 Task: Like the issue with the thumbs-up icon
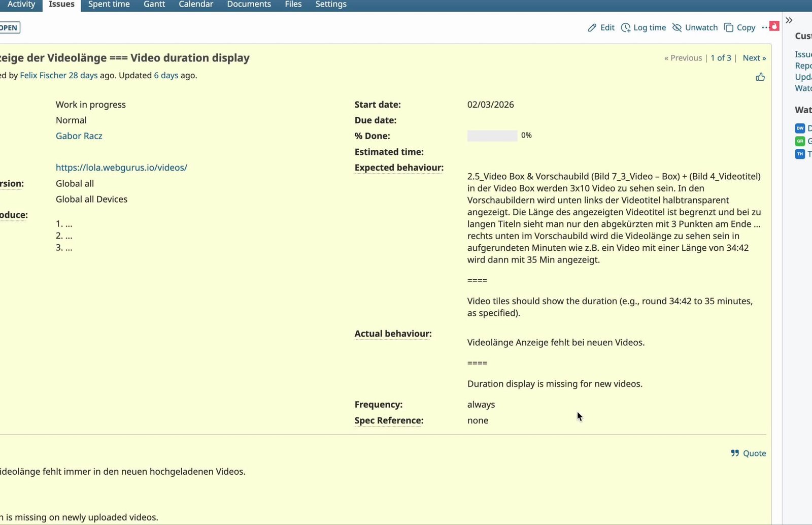click(x=760, y=77)
